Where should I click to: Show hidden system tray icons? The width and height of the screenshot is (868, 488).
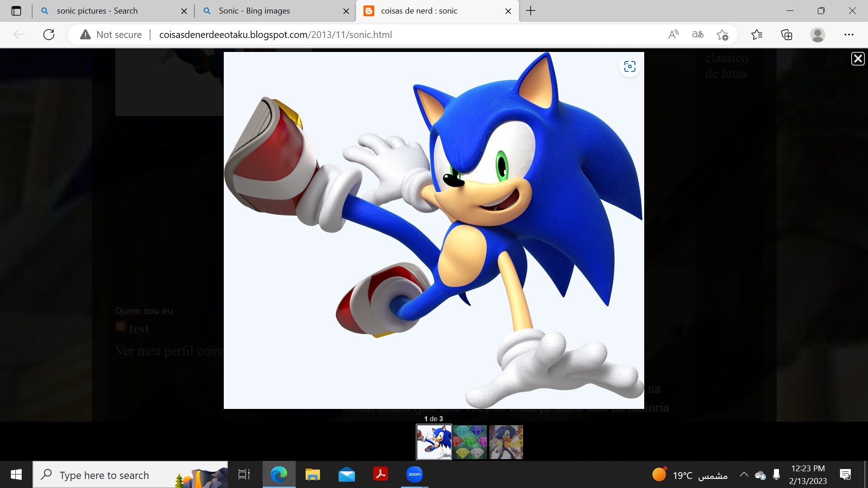[x=744, y=474]
